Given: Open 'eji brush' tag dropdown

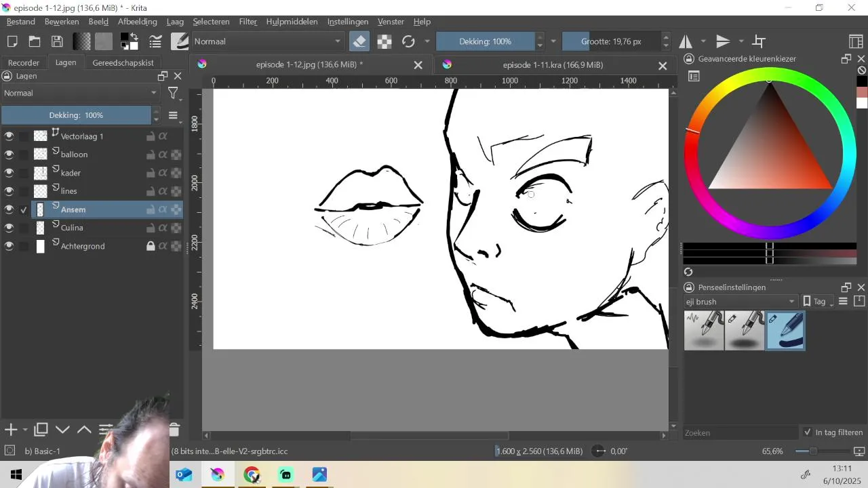Looking at the screenshot, I should tap(741, 302).
